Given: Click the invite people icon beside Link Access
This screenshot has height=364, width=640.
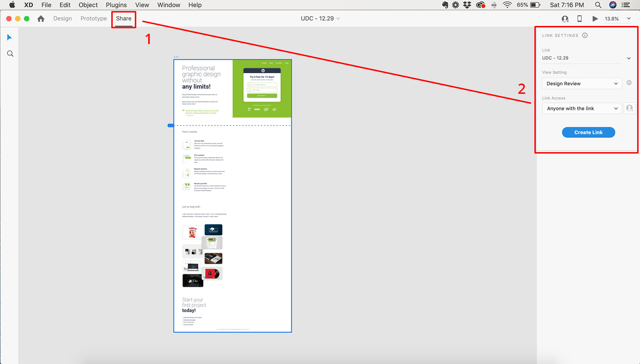Looking at the screenshot, I should [630, 108].
